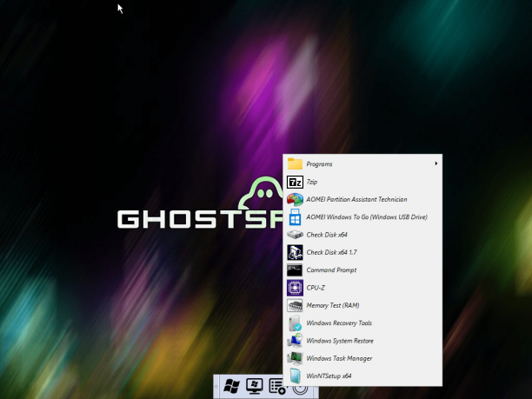Open Windows Recovery Tools
This screenshot has height=399, width=532.
pyautogui.click(x=362, y=323)
